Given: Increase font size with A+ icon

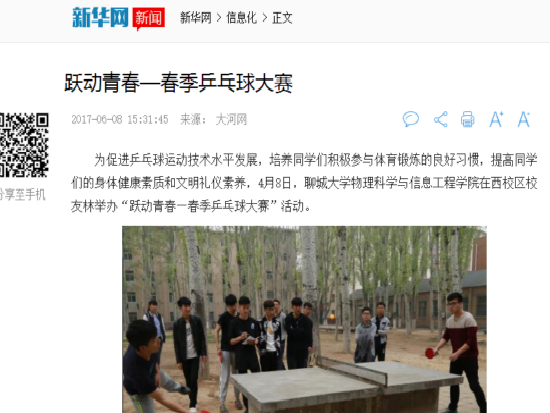Looking at the screenshot, I should (x=496, y=119).
